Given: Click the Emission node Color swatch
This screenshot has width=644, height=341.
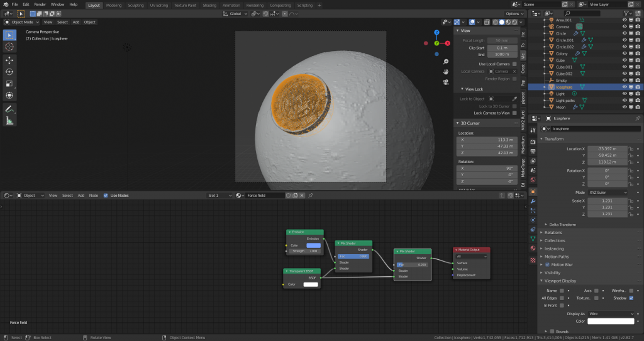Looking at the screenshot, I should 313,245.
